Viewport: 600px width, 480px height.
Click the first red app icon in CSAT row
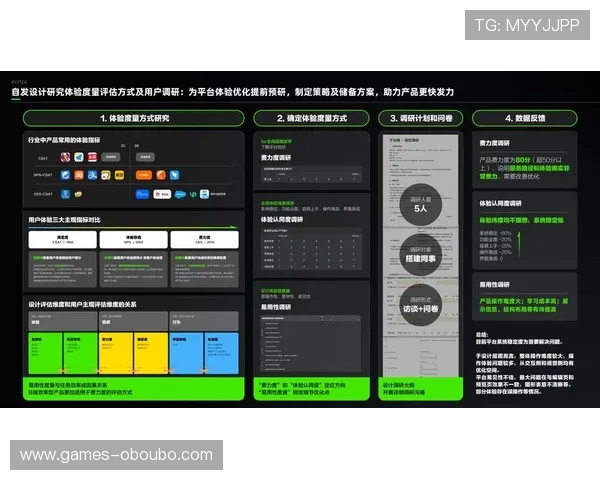tap(65, 158)
